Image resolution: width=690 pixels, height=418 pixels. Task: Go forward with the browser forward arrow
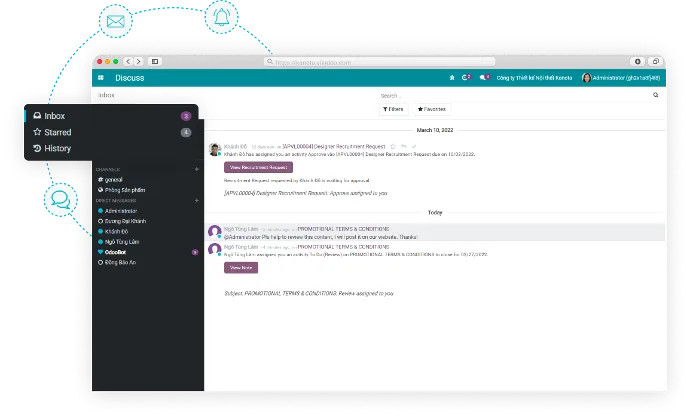pyautogui.click(x=138, y=62)
